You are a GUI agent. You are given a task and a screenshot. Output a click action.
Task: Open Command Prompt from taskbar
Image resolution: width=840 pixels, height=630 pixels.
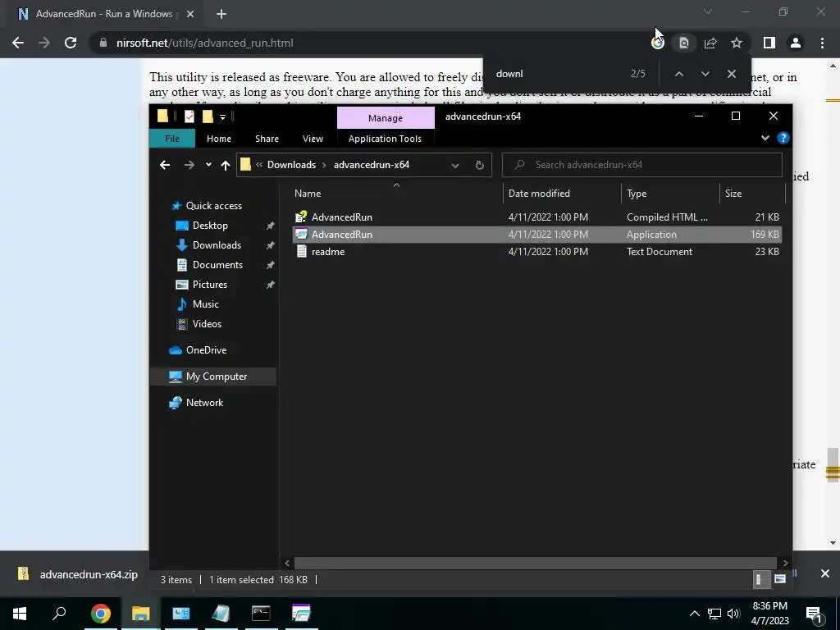coord(261,613)
